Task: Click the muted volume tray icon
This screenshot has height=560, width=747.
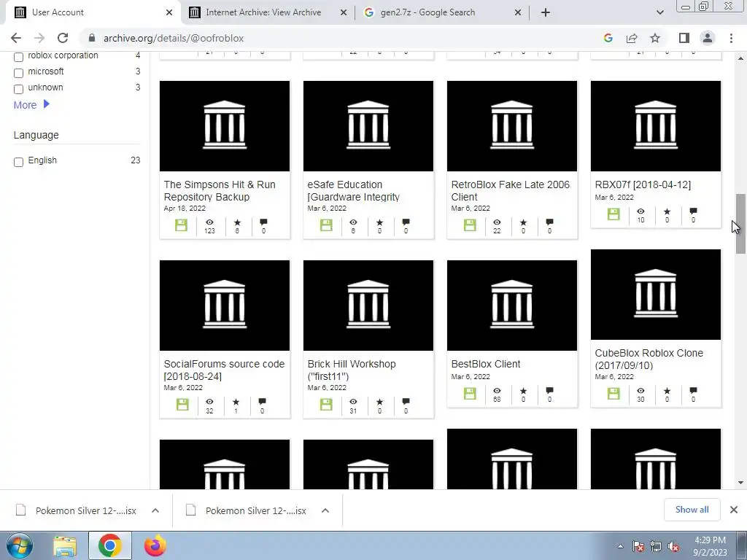Action: [673, 547]
